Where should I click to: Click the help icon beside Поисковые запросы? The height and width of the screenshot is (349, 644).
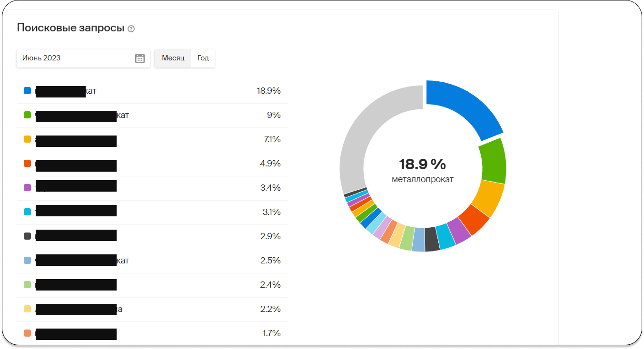(131, 29)
